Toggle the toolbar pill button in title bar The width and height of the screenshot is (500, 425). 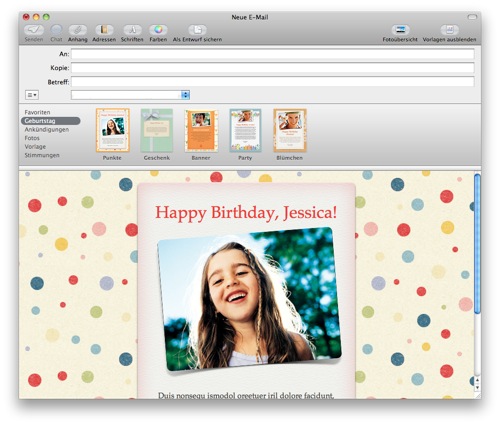pos(472,17)
